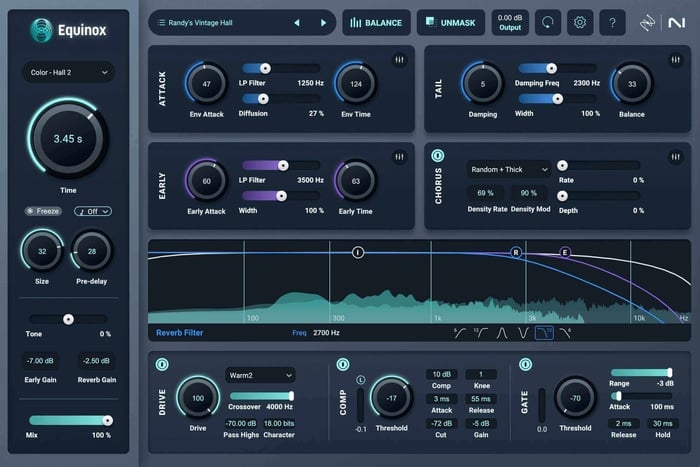This screenshot has width=700, height=467.
Task: Click the iZotope logo icon
Action: [647, 23]
